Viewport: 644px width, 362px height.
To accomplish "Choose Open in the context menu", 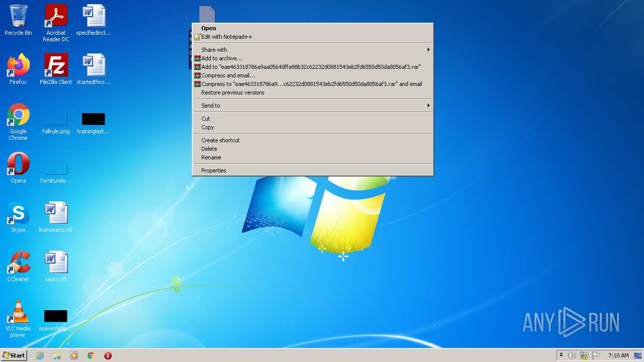I will (312, 28).
